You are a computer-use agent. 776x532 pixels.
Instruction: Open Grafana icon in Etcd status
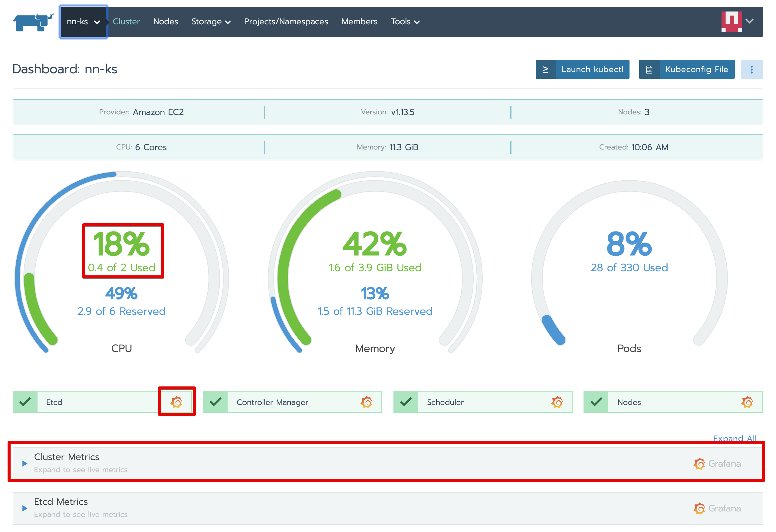[176, 402]
